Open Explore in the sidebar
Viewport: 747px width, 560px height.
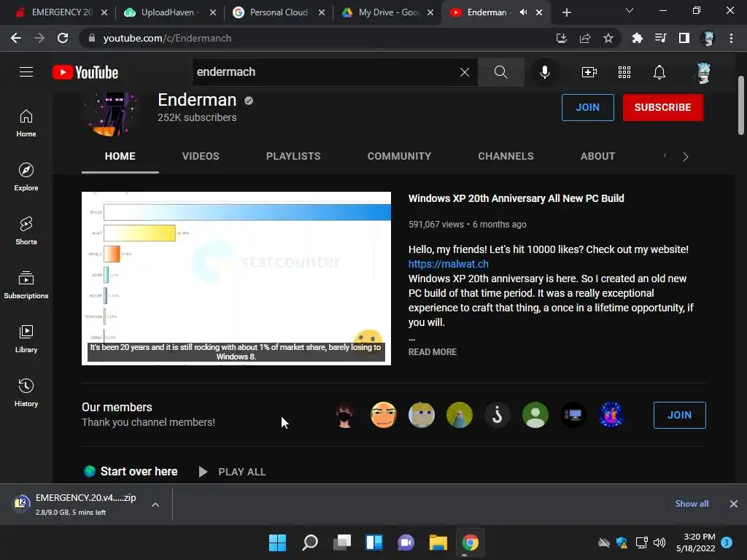point(26,177)
